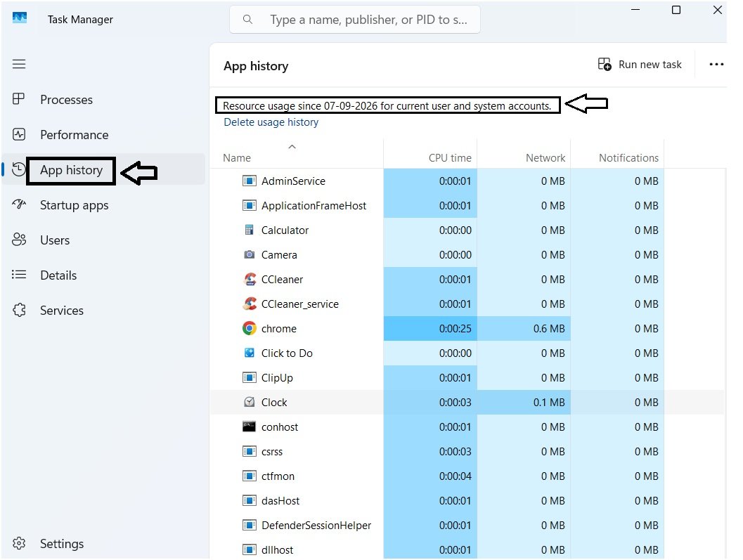This screenshot has height=560, width=743.
Task: Open the hamburger navigation menu icon
Action: [19, 64]
